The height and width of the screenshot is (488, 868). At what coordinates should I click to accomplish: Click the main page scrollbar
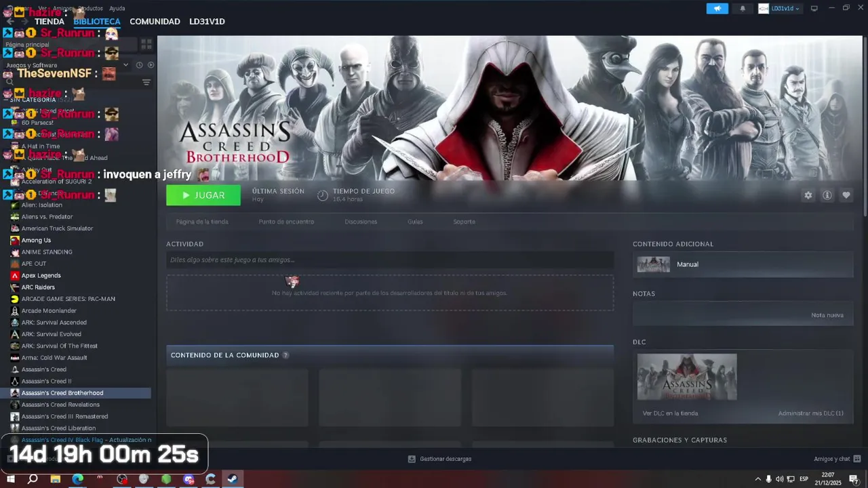(x=864, y=125)
